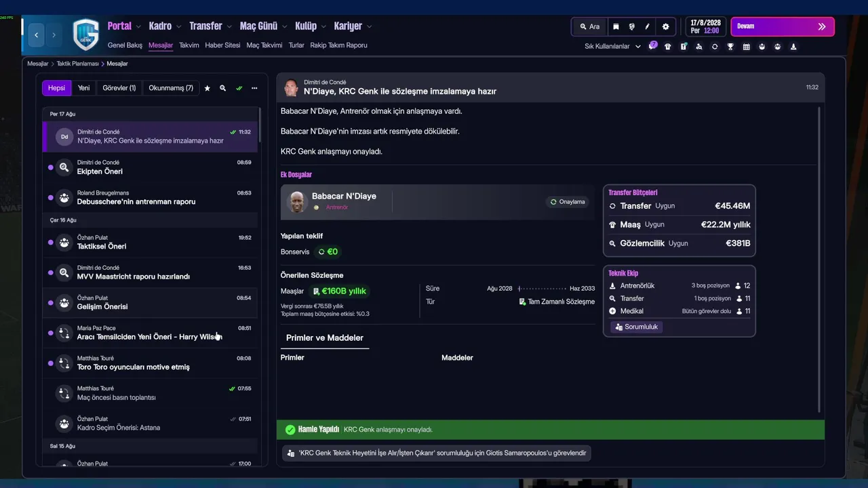Open the three-dot more options menu
The width and height of the screenshot is (868, 488).
(254, 88)
